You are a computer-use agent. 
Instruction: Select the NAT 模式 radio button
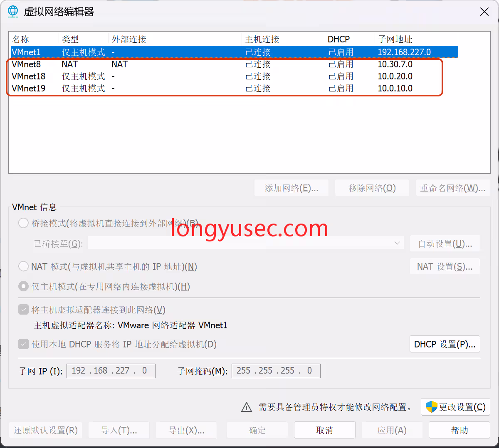[23, 266]
